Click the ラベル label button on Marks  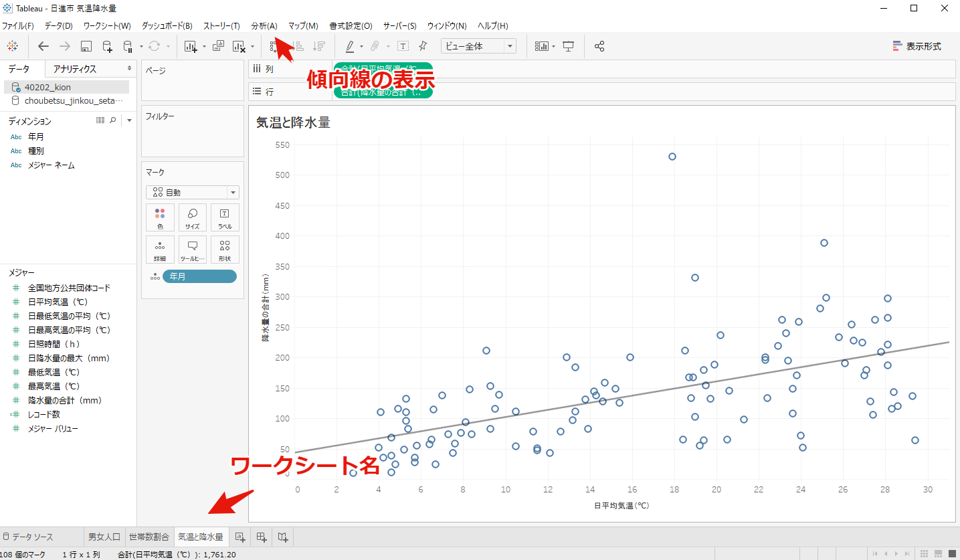pos(225,217)
